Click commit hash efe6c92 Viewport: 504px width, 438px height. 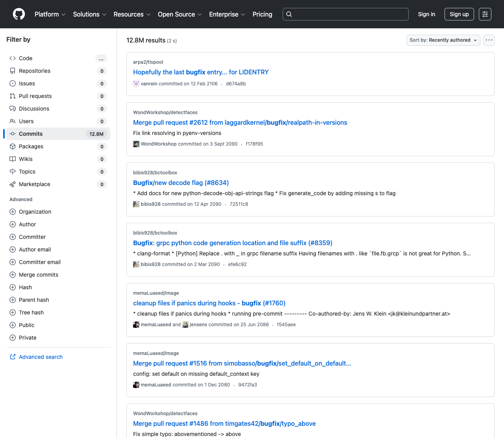click(237, 264)
